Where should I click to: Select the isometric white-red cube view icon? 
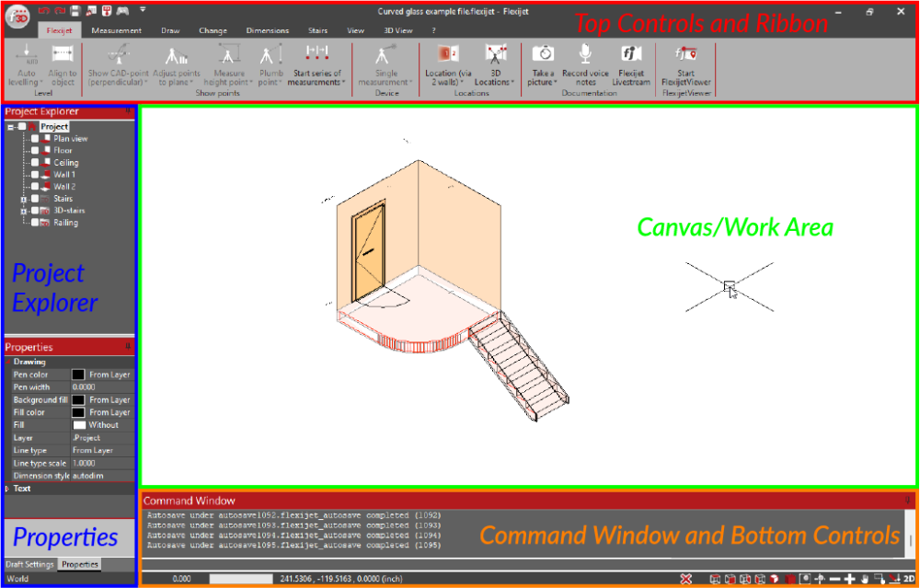pos(775,579)
